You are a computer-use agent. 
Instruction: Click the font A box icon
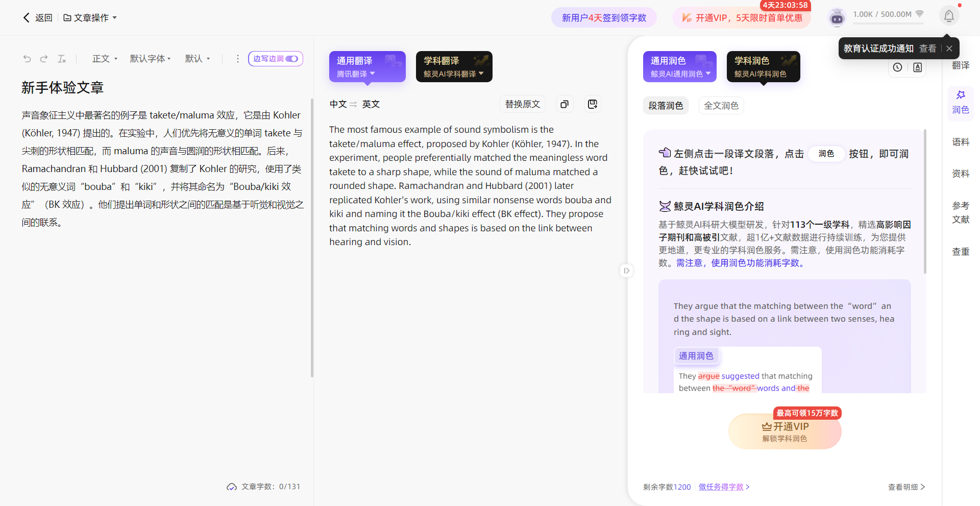(917, 67)
